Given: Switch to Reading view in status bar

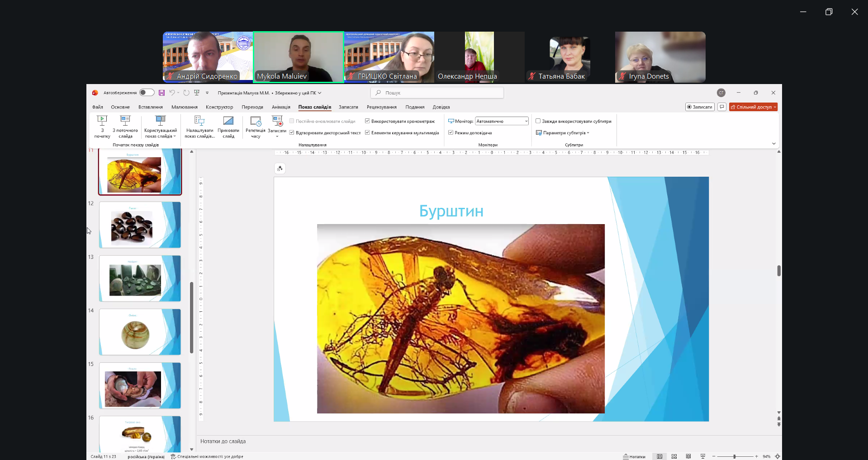Looking at the screenshot, I should pos(688,456).
